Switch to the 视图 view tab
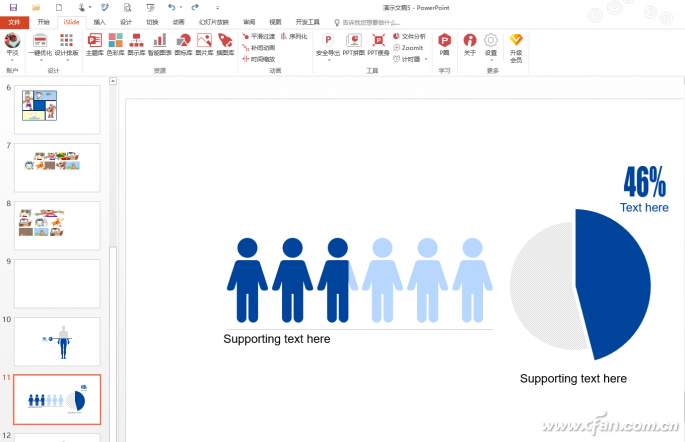The height and width of the screenshot is (442, 685). pyautogui.click(x=275, y=22)
